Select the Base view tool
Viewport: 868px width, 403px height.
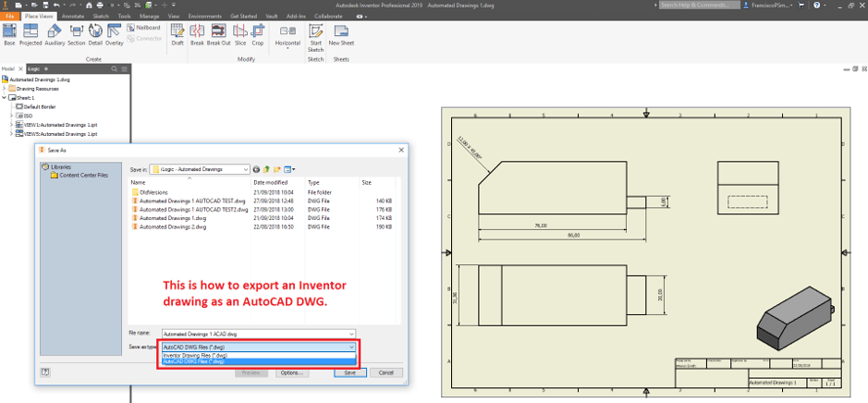coord(9,34)
